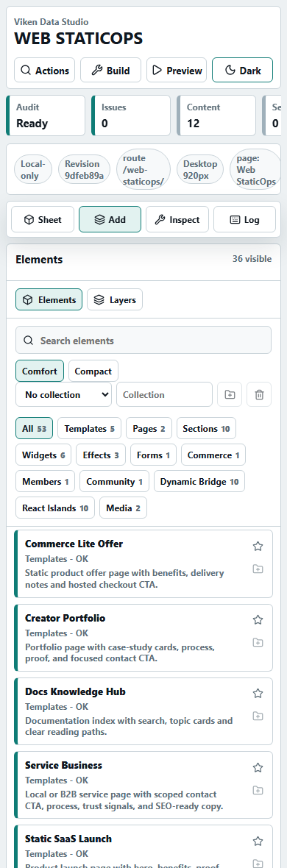Choose Compact density mode

pos(93,371)
